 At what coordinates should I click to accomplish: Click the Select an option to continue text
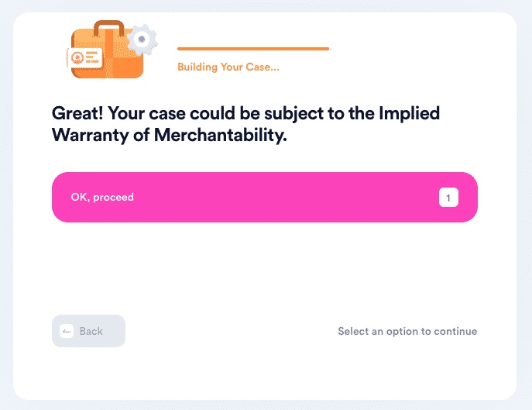click(407, 331)
